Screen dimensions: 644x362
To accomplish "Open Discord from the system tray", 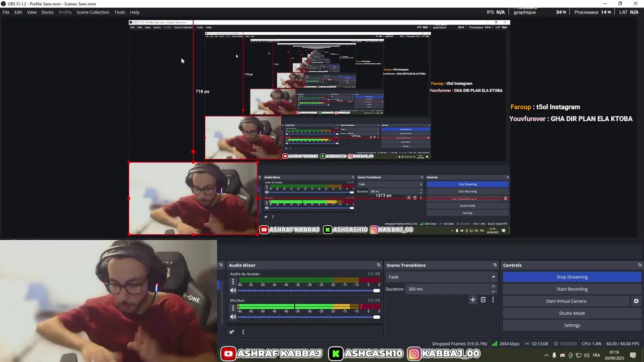I will pos(562,355).
